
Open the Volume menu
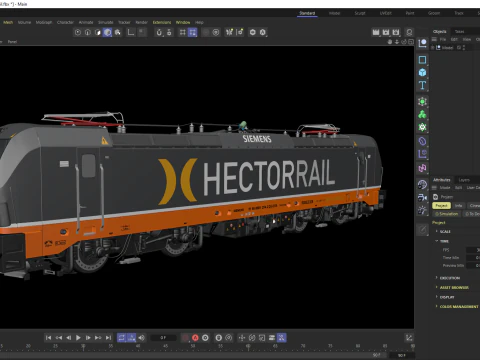tap(24, 22)
